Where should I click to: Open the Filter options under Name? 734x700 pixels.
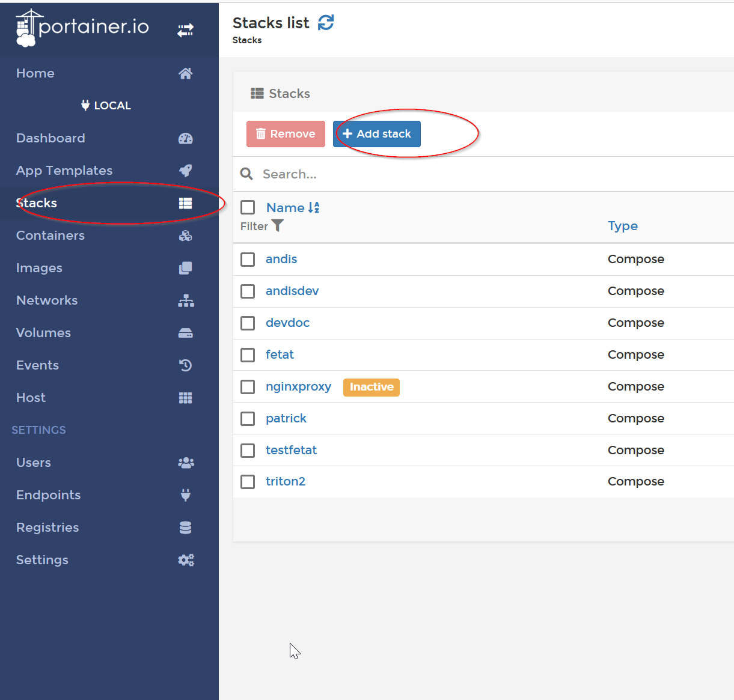pos(261,226)
